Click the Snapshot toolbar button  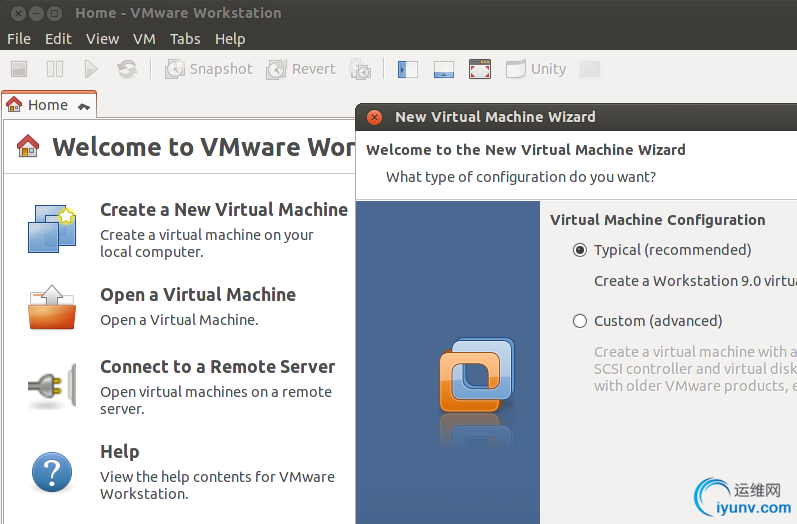[x=209, y=69]
